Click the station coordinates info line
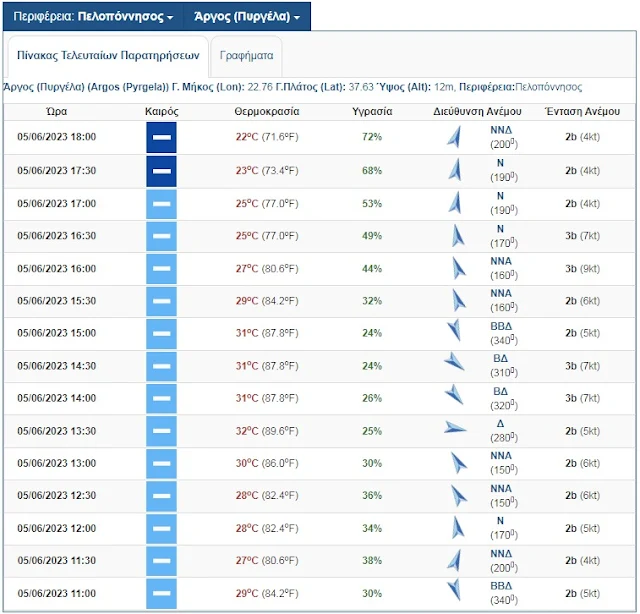 [x=293, y=87]
